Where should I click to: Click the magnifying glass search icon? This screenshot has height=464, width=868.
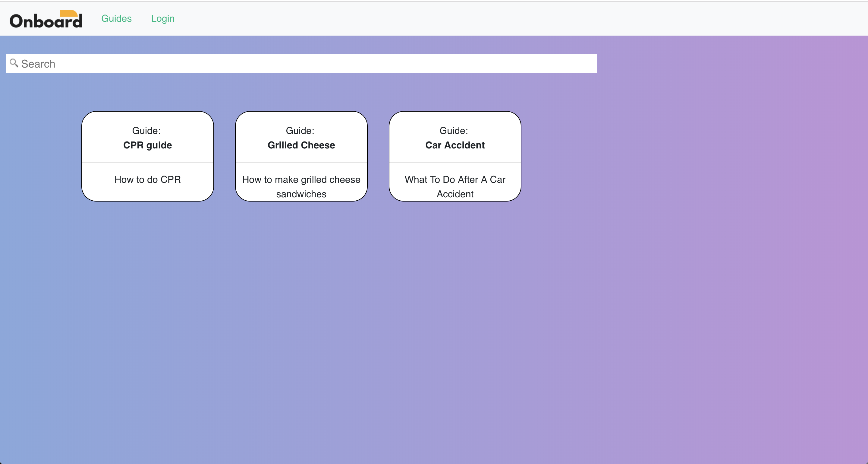pyautogui.click(x=14, y=63)
